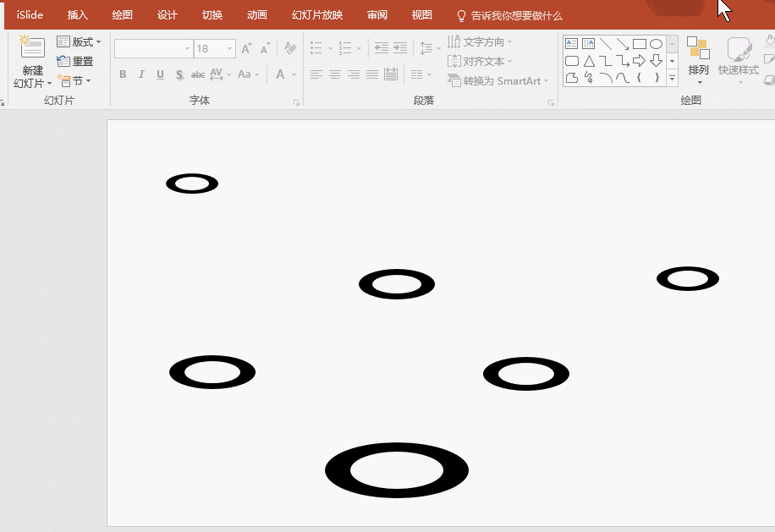Viewport: 775px width, 532px height.
Task: Expand the shapes gallery more button
Action: coord(673,78)
